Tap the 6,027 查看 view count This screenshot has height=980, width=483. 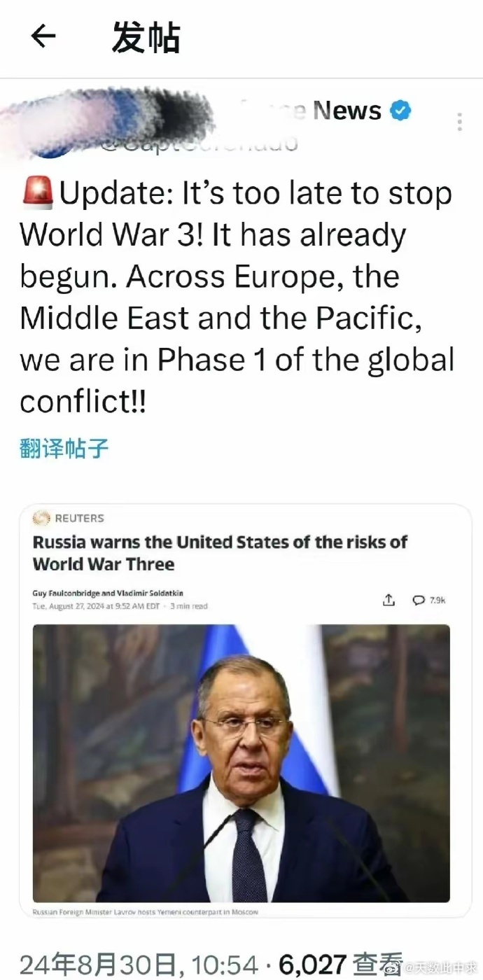tap(341, 964)
